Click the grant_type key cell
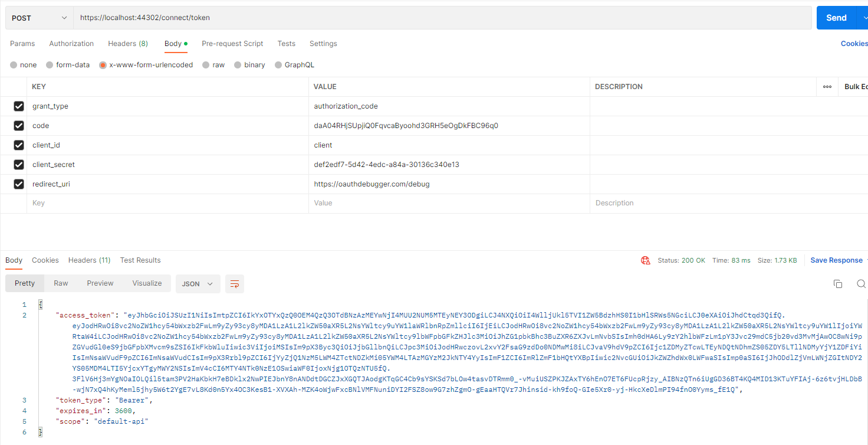 click(x=167, y=106)
